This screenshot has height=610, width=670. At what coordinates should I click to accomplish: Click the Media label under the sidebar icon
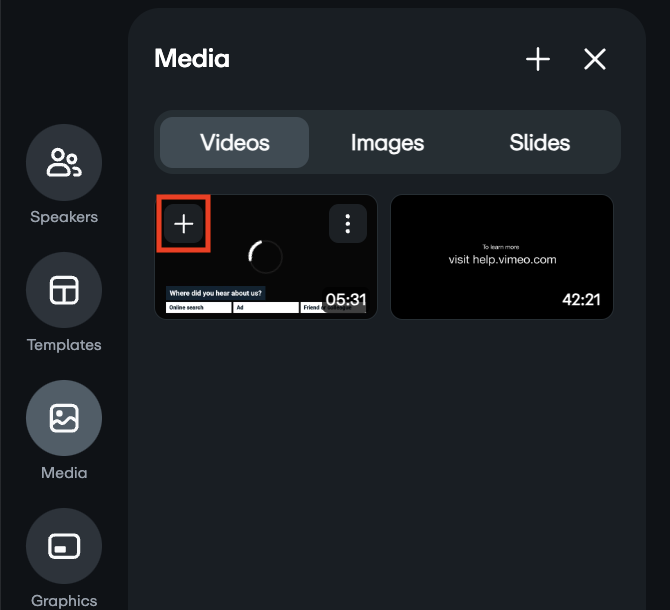[x=64, y=473]
